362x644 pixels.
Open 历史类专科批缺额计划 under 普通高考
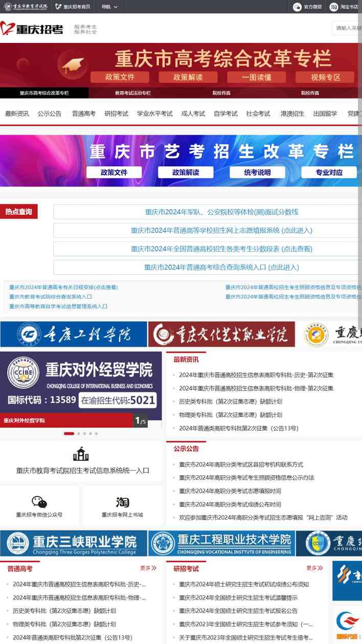(64, 611)
